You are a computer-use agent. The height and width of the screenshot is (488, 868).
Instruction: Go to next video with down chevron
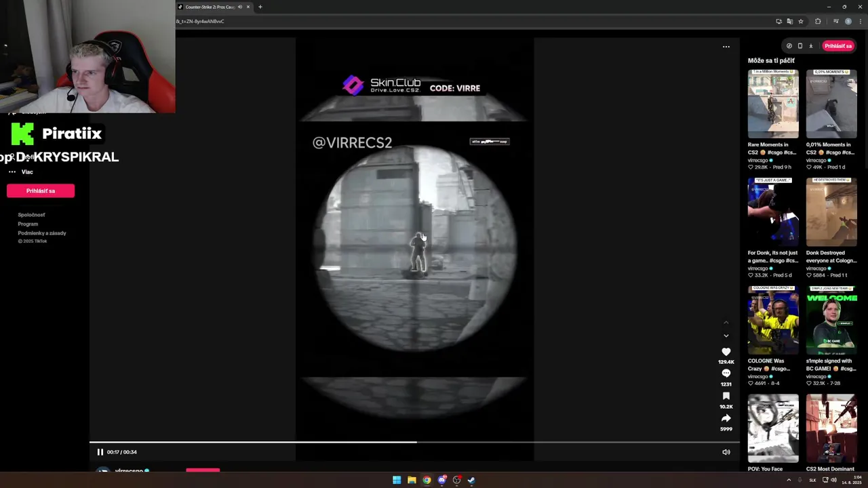click(726, 335)
